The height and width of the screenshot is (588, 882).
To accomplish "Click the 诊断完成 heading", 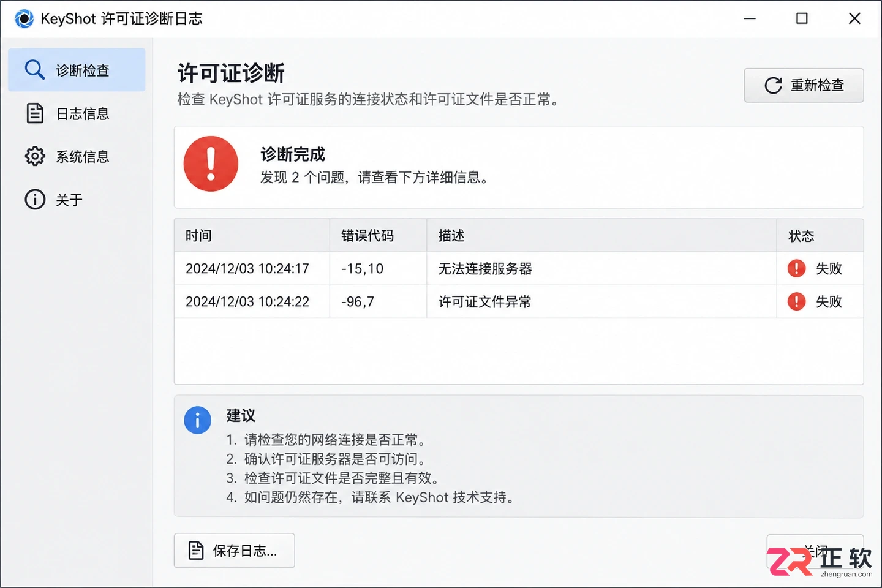I will pos(293,154).
